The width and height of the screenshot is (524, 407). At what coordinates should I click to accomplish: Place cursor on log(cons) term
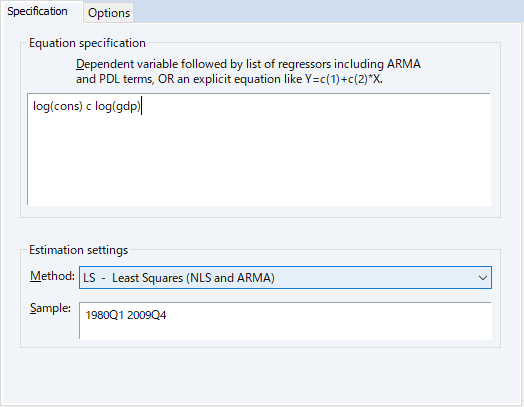[57, 106]
